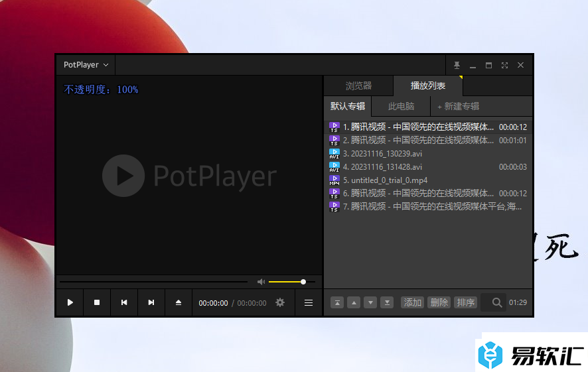This screenshot has height=372, width=588.
Task: Select playlist item 5. untitled_0_trial_0.mp4
Action: 428,180
